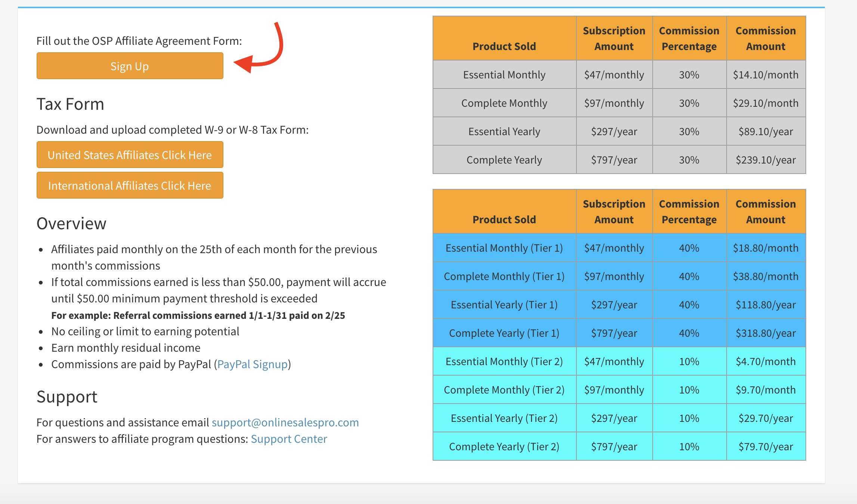Click the bold 'For example: Referral commissions' line
857x504 pixels.
point(198,315)
